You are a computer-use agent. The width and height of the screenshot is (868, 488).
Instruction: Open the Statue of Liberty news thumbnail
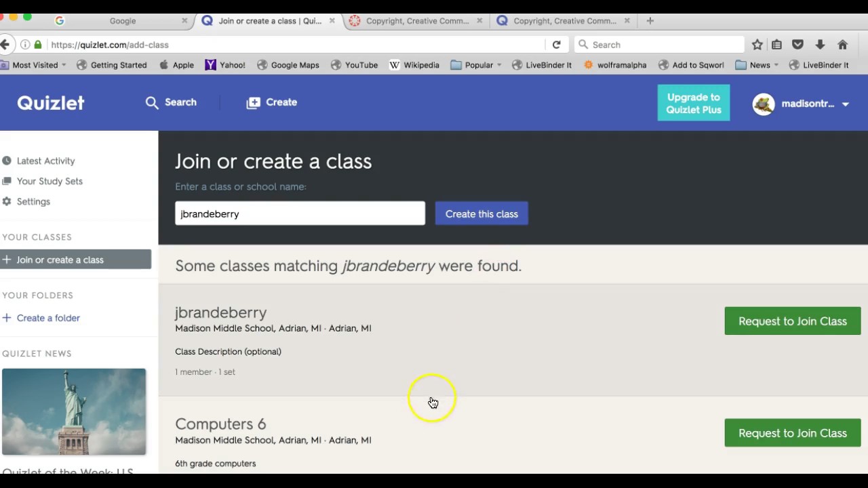coord(74,411)
